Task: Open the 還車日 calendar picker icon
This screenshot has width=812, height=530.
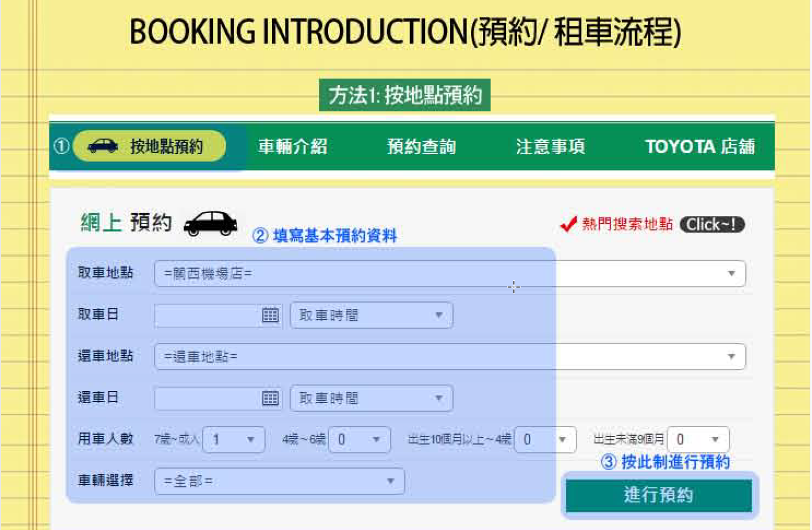Action: [270, 398]
